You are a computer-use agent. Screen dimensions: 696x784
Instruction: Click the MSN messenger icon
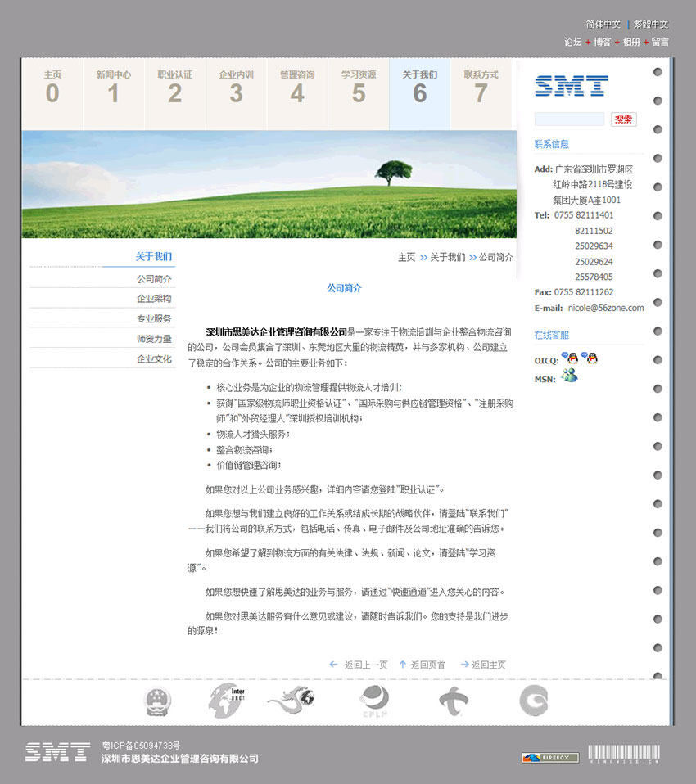coord(571,375)
